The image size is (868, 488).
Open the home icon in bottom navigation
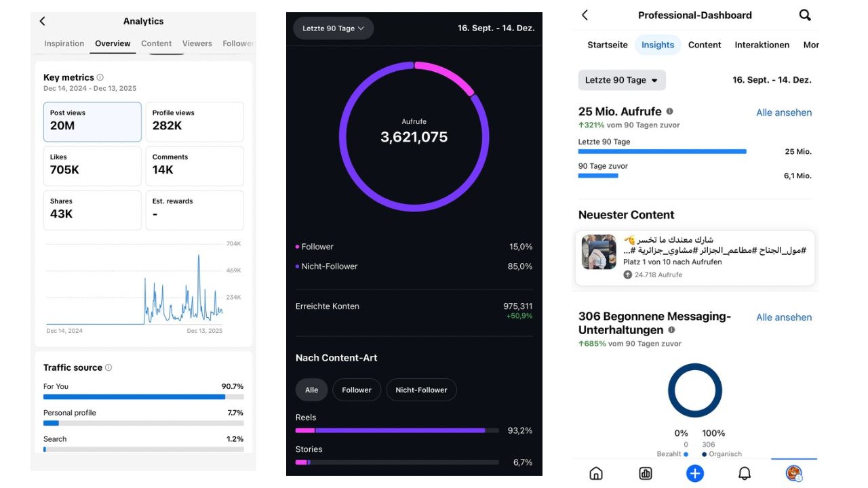[x=596, y=473]
